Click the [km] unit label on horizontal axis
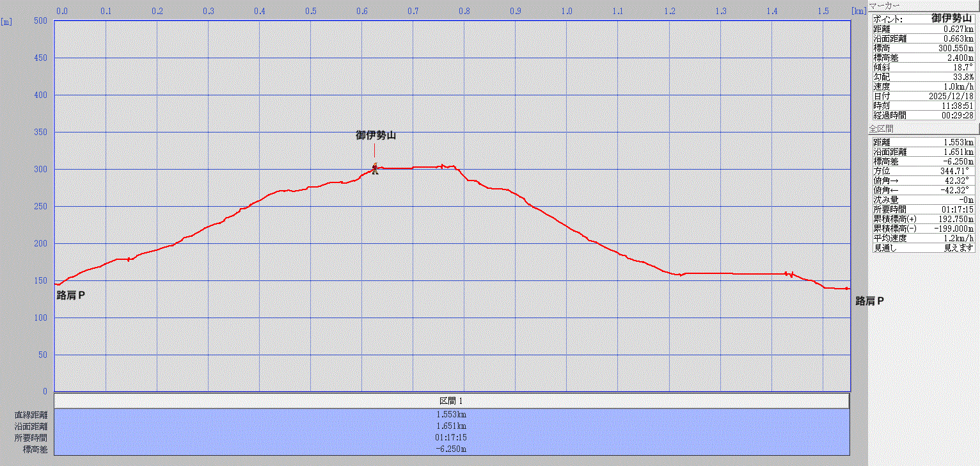This screenshot has width=980, height=466. click(858, 11)
